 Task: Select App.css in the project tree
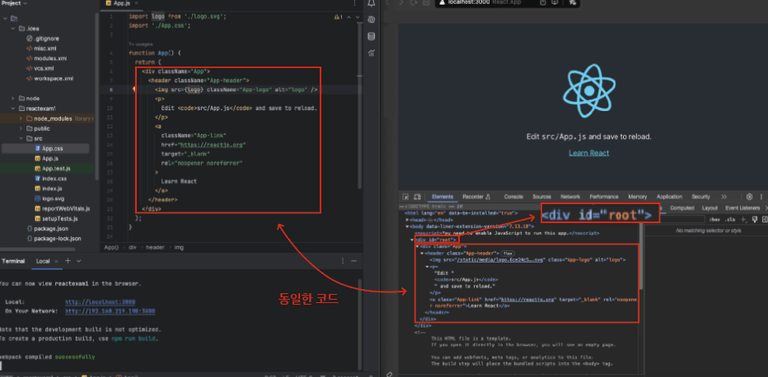tap(46, 148)
